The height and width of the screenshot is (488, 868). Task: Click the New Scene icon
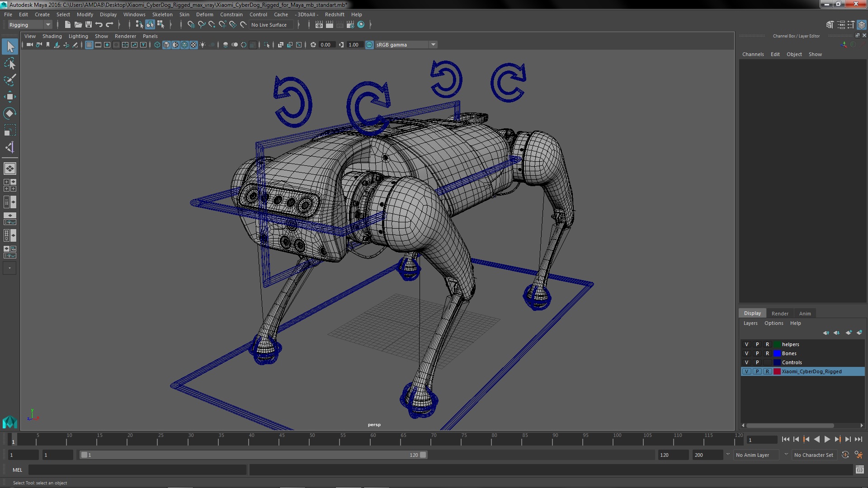click(x=67, y=25)
